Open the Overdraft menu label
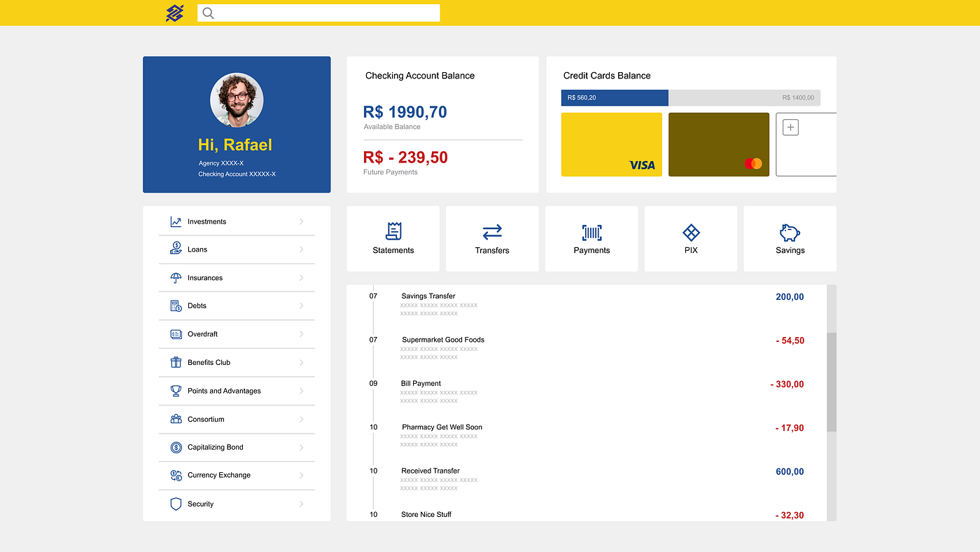Viewport: 980px width, 552px height. (x=202, y=334)
